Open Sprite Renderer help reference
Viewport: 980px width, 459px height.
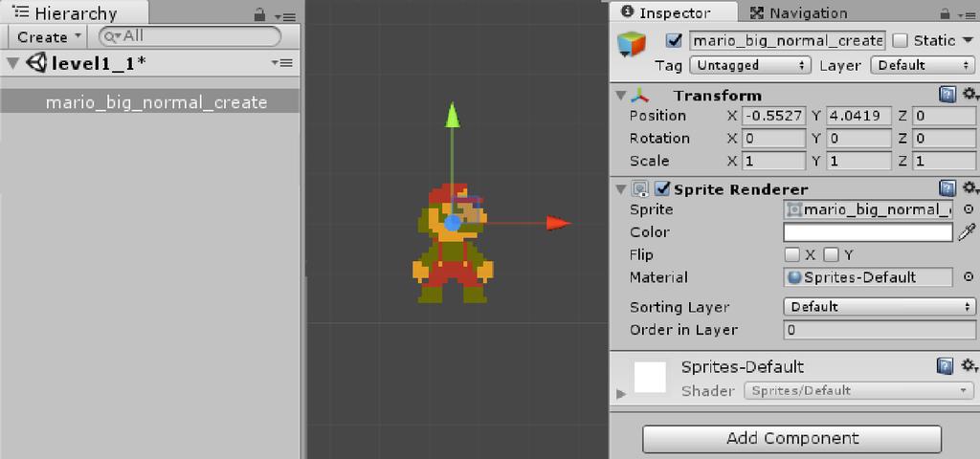[x=947, y=188]
